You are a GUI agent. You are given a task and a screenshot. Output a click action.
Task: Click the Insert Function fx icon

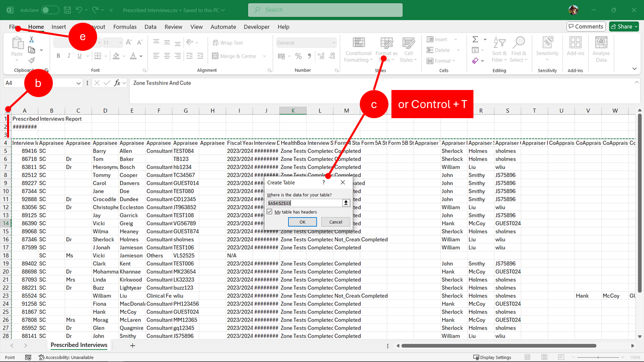click(x=117, y=83)
